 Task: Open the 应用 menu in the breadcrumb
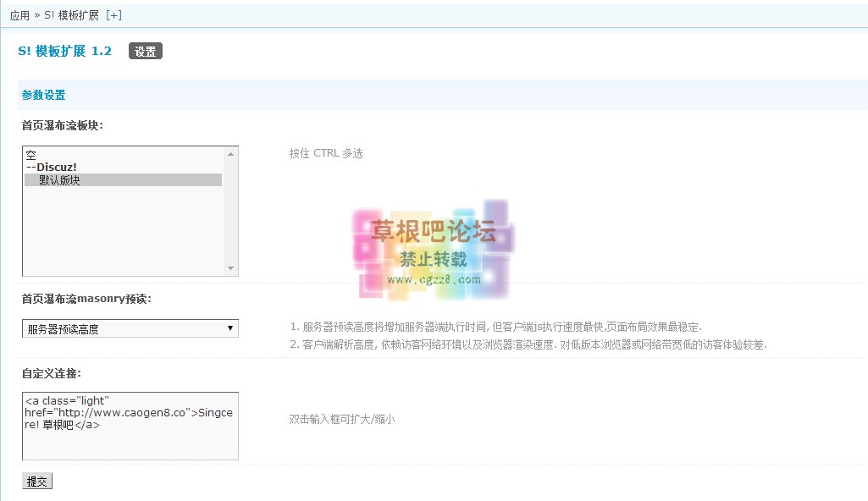[x=19, y=14]
